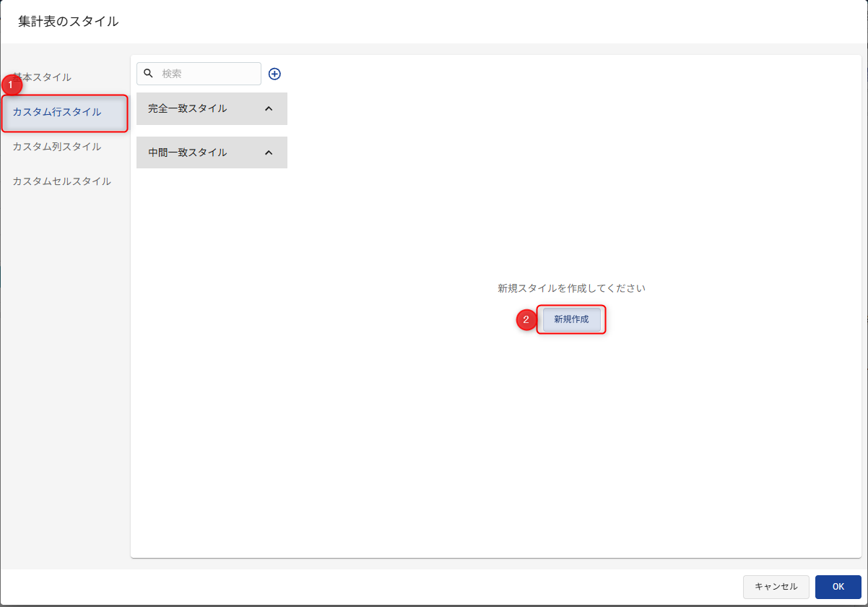The image size is (868, 607).
Task: Click the red number 2 badge
Action: (x=526, y=319)
